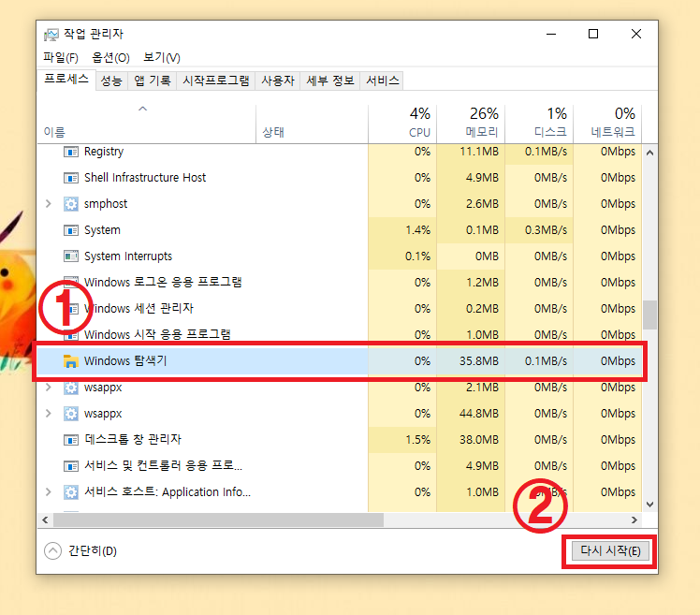Click the 44.8MB wsappx gear icon
700x615 pixels.
pyautogui.click(x=71, y=414)
